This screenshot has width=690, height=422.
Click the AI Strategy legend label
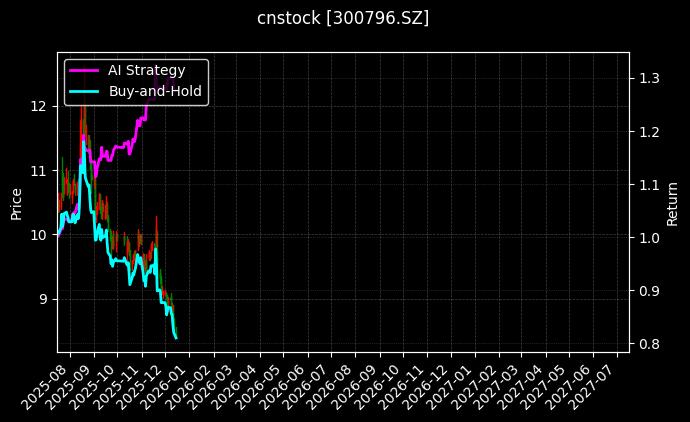point(147,70)
